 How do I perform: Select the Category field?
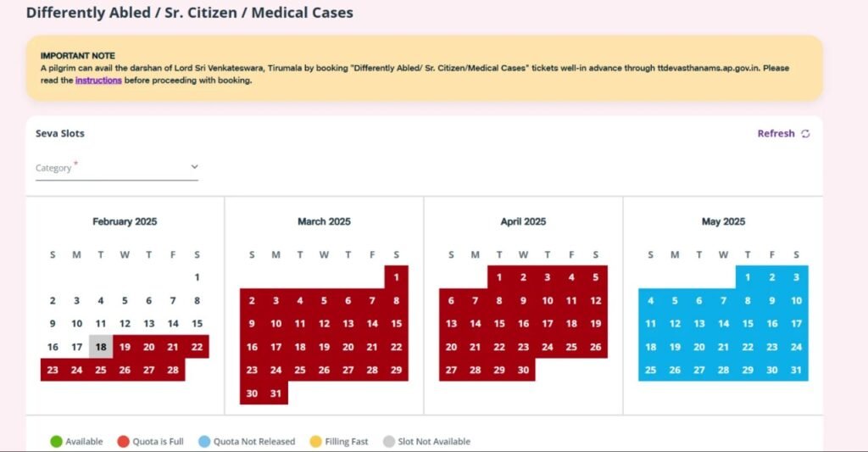(117, 168)
